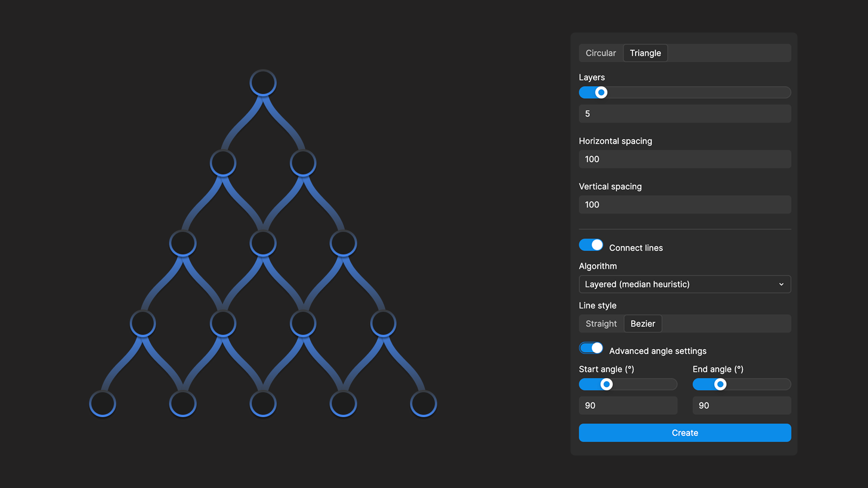Select the bottom-left node of the graph
Image resolution: width=868 pixels, height=488 pixels.
point(102,404)
